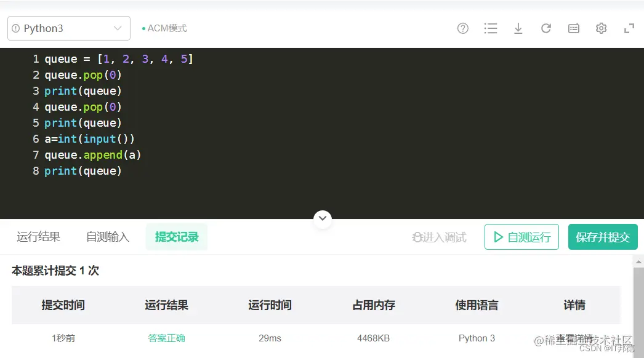Click the 保存并提交 button

(x=603, y=237)
